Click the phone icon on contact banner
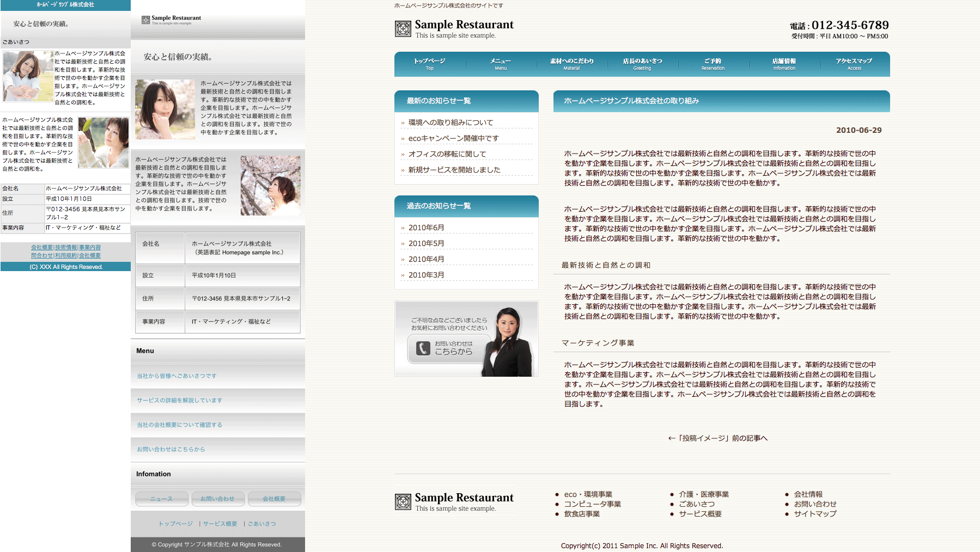 (423, 348)
